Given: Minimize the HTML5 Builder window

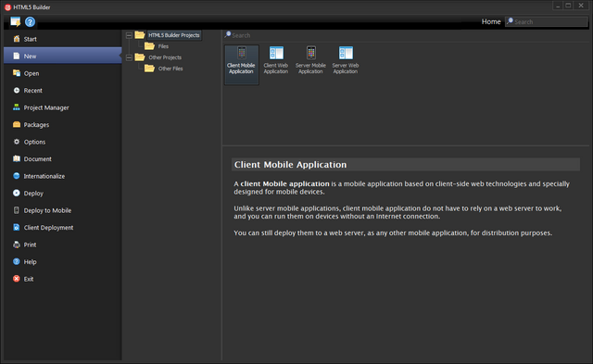Looking at the screenshot, I should [x=558, y=6].
